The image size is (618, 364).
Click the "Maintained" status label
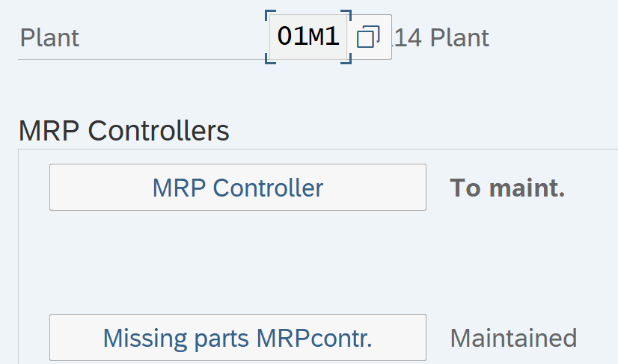tap(513, 338)
